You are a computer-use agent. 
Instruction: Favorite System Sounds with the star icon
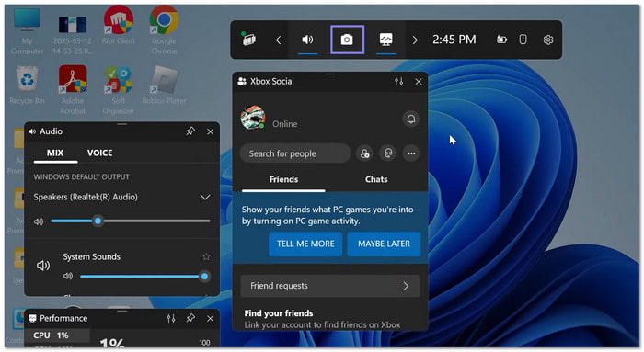coord(206,256)
